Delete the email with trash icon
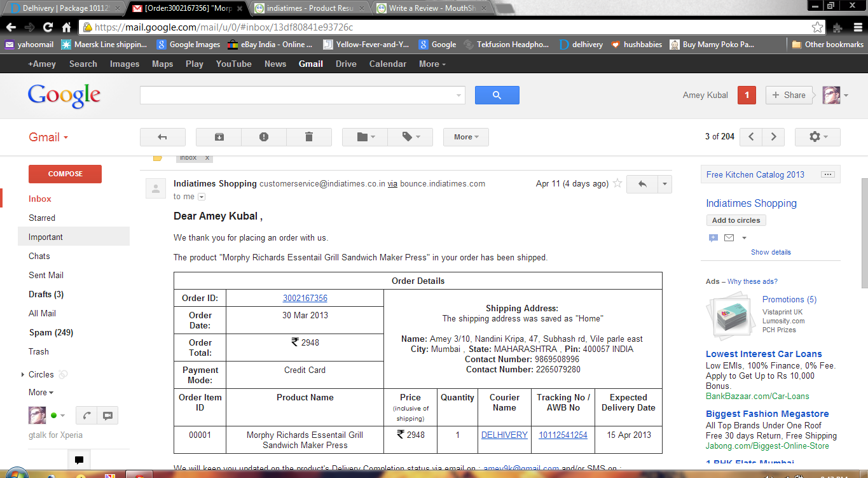This screenshot has height=478, width=868. 309,137
